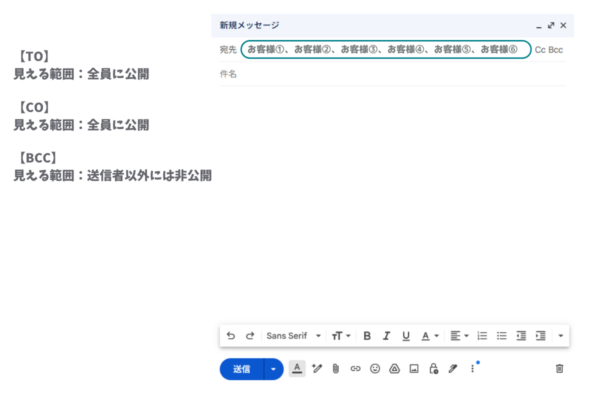This screenshot has width=600, height=400.
Task: Discard the draft with trash icon
Action: tap(559, 369)
